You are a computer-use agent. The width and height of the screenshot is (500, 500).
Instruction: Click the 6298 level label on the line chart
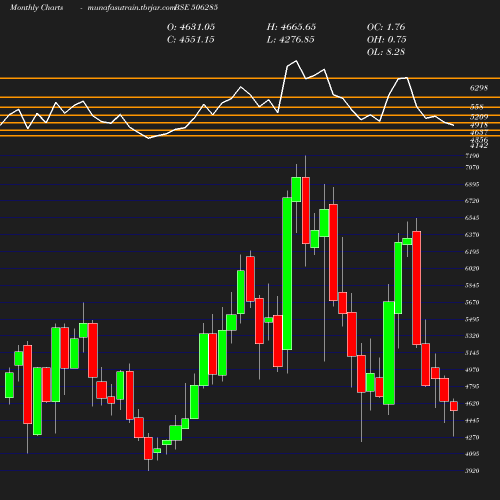[479, 88]
